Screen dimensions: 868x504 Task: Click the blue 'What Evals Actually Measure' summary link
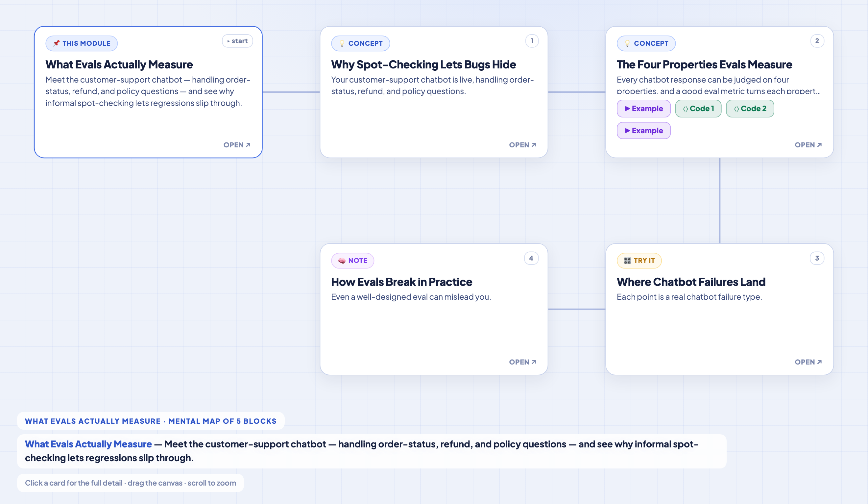coord(88,444)
